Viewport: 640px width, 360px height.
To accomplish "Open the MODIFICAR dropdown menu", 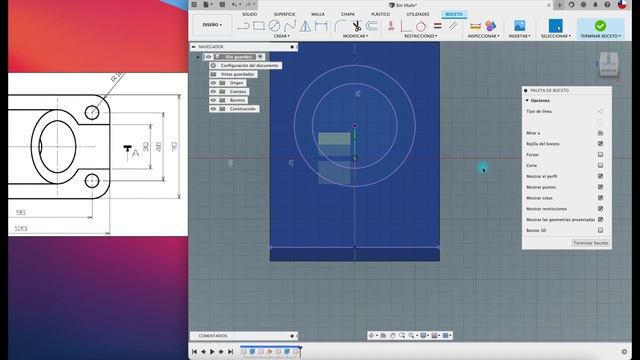I will coord(355,36).
